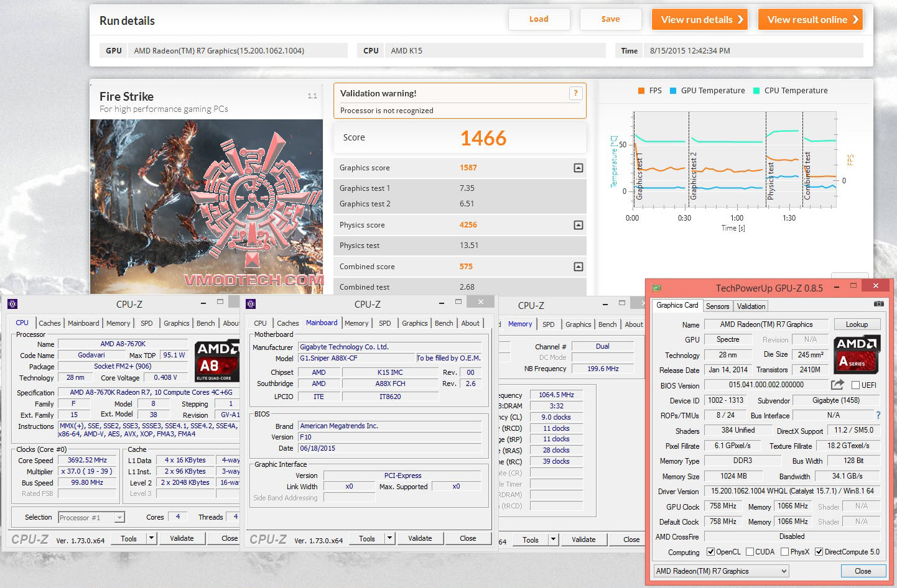Click the AMD A-Series logo in GPU-Z
Screen dimensions: 897x588
pyautogui.click(x=857, y=354)
